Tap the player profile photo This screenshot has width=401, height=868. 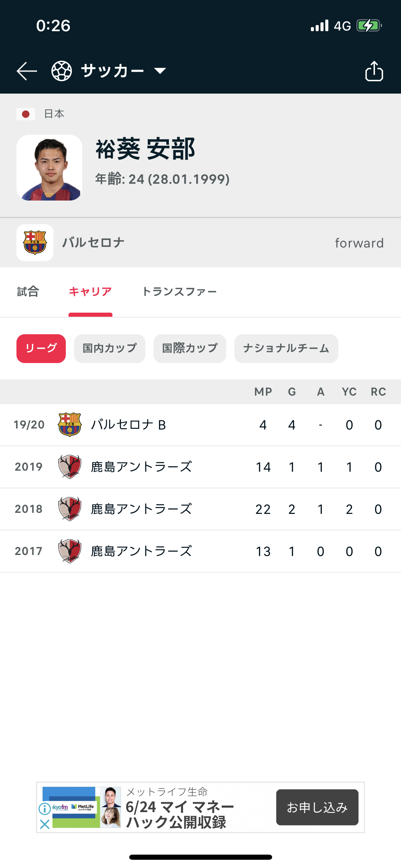click(49, 168)
